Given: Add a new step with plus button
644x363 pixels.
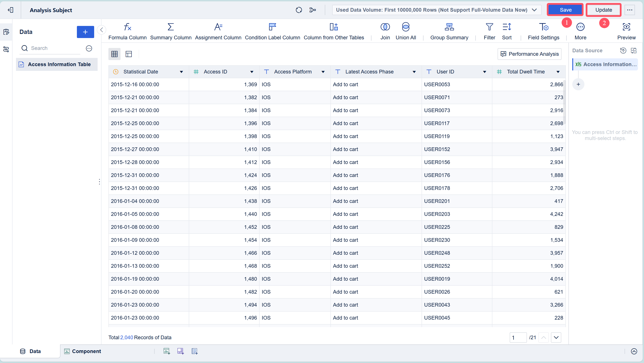Looking at the screenshot, I should pos(578,84).
